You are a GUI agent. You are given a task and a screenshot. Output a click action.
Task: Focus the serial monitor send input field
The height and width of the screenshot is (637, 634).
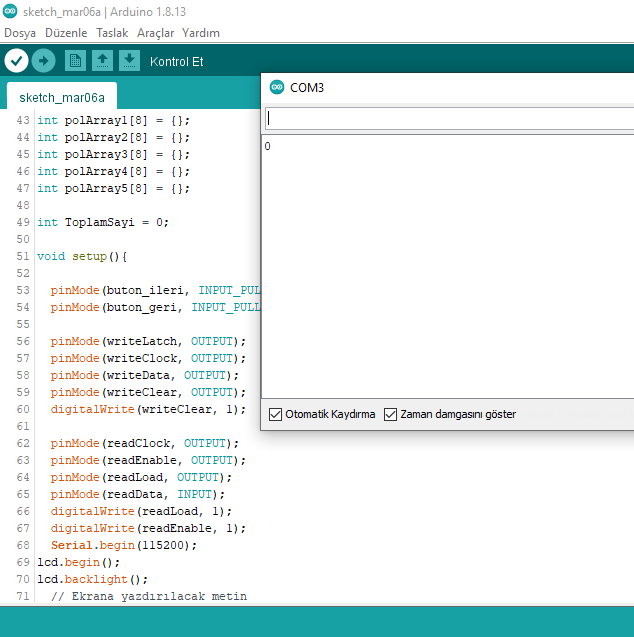tap(449, 119)
